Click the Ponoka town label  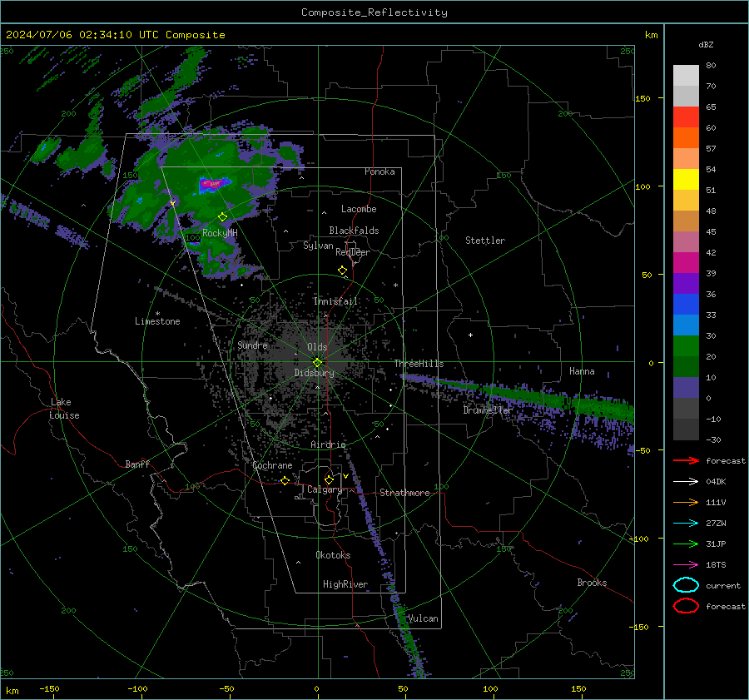coord(379,171)
